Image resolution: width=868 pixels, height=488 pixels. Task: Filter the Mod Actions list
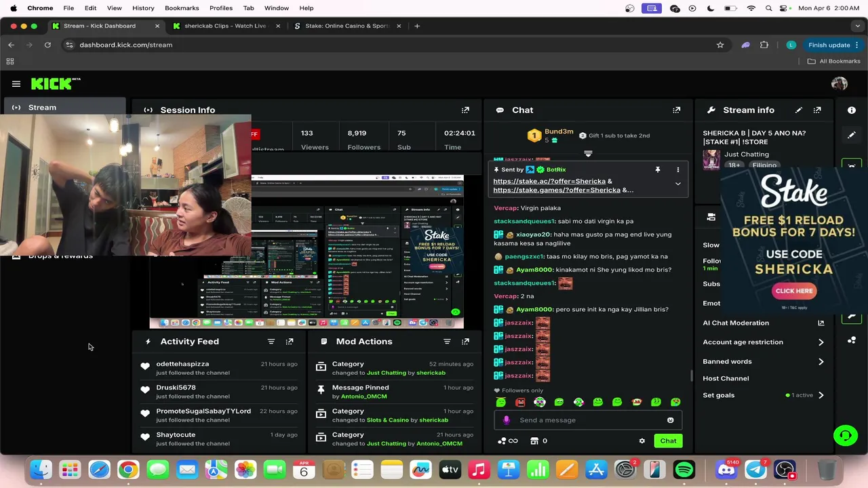pos(447,342)
